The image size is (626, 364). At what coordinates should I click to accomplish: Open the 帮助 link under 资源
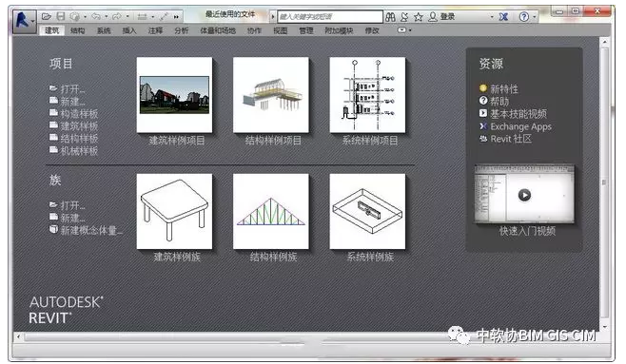(499, 102)
